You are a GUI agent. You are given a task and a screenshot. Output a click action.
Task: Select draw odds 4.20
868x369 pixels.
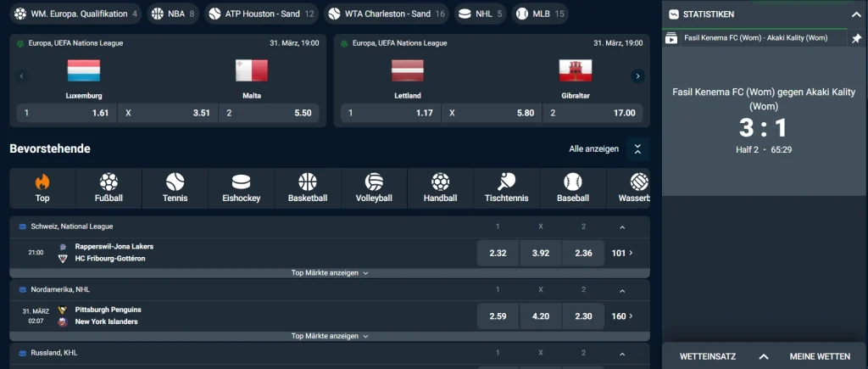coord(540,316)
